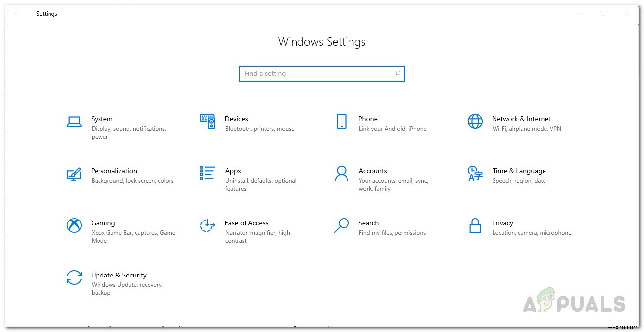Viewport: 644px width, 332px height.
Task: Click the Wi-Fi, airplane mode, VPN text
Action: pyautogui.click(x=526, y=128)
